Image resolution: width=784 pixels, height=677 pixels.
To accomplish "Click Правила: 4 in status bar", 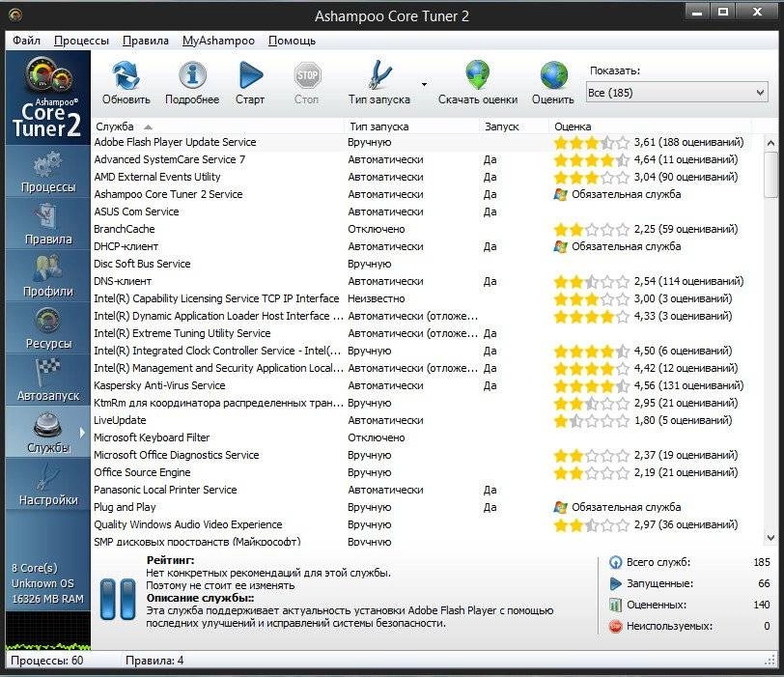I will [x=154, y=661].
